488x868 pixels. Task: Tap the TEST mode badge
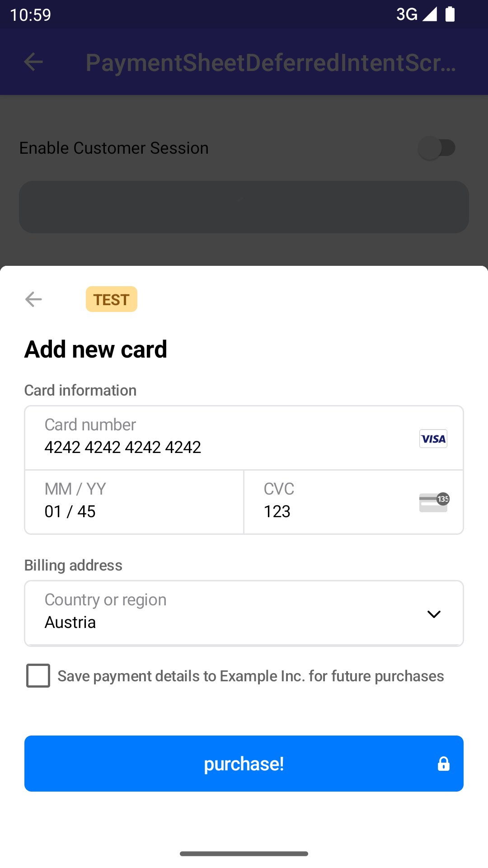click(112, 299)
